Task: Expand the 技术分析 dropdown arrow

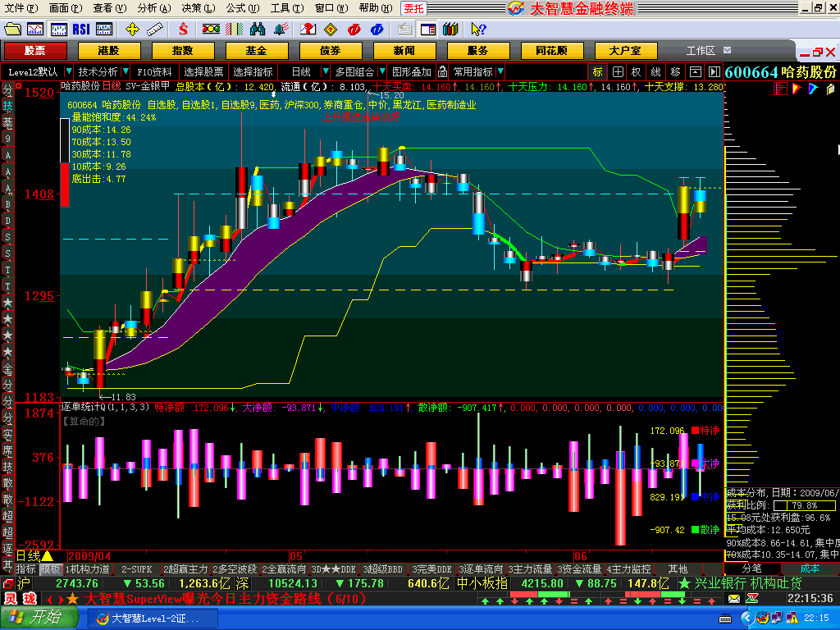Action: pyautogui.click(x=126, y=72)
